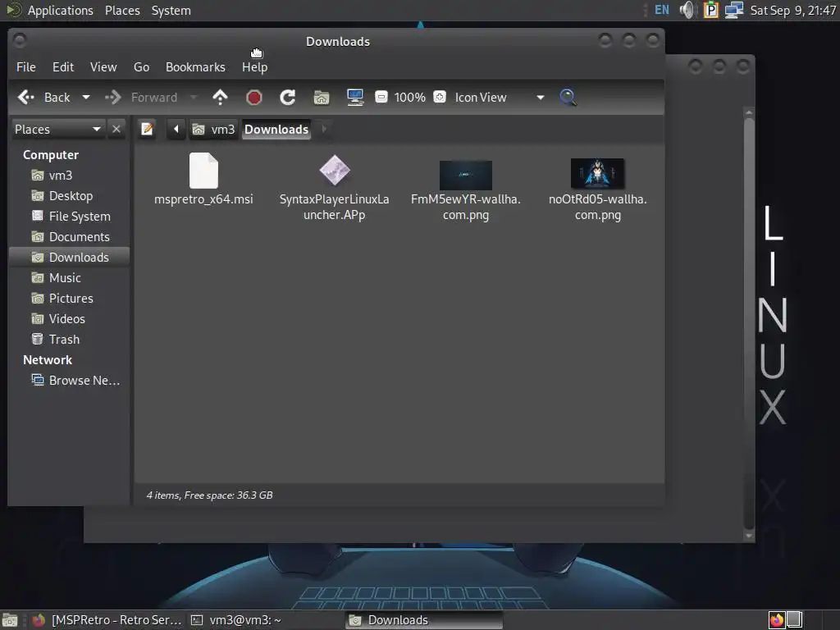Select Downloads in the sidebar

(x=69, y=257)
